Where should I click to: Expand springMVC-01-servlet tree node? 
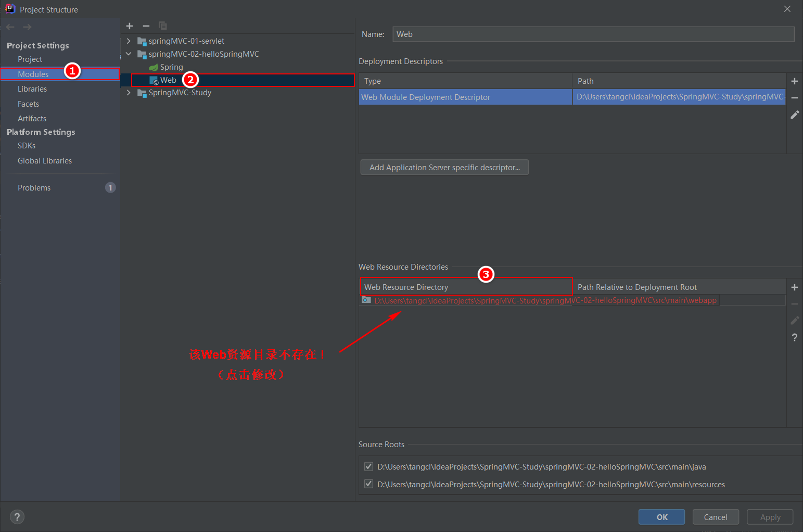[x=129, y=41]
